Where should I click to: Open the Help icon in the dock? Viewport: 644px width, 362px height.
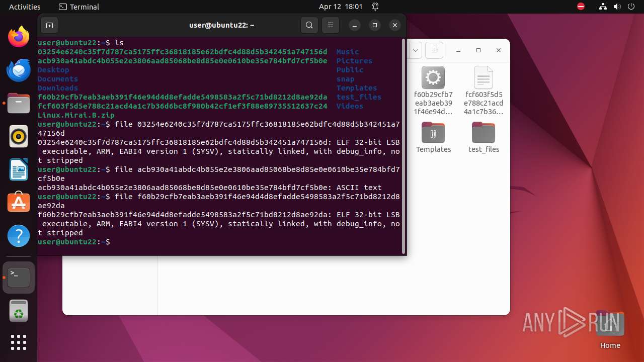(x=19, y=235)
